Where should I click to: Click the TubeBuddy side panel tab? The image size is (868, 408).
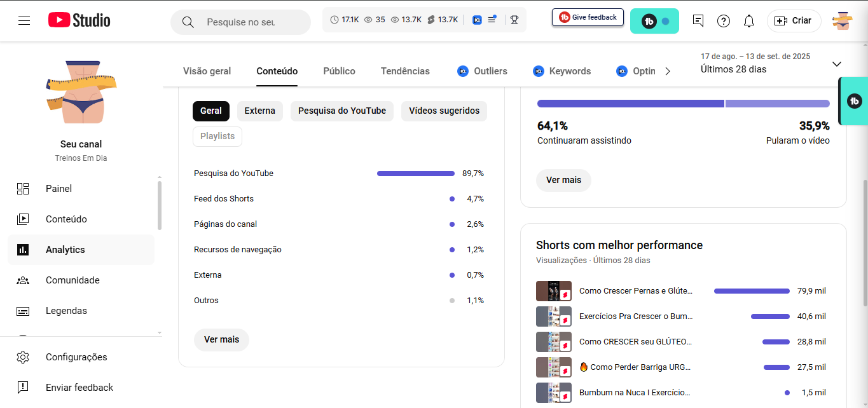pos(854,101)
